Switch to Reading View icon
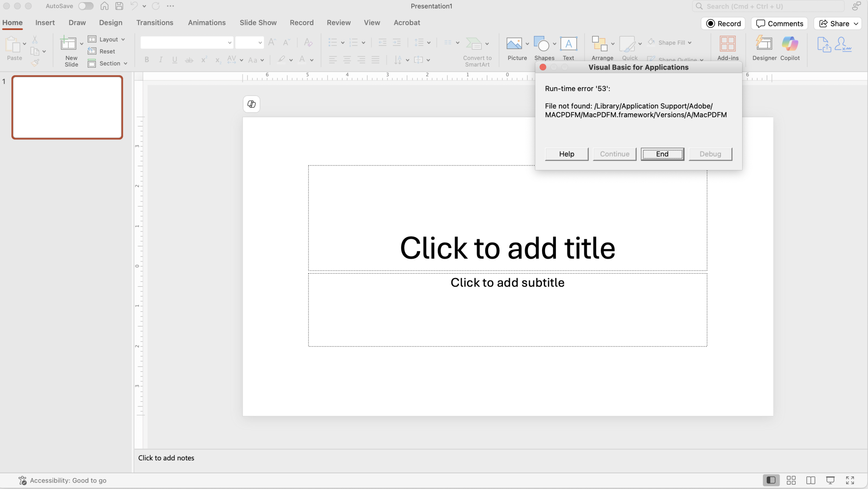Image resolution: width=868 pixels, height=489 pixels. [x=811, y=480]
